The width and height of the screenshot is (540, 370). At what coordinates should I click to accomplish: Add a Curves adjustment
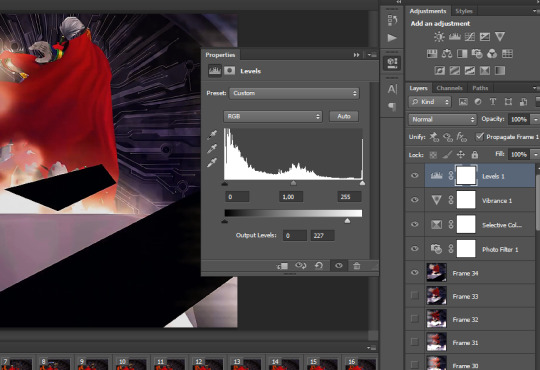coord(470,37)
